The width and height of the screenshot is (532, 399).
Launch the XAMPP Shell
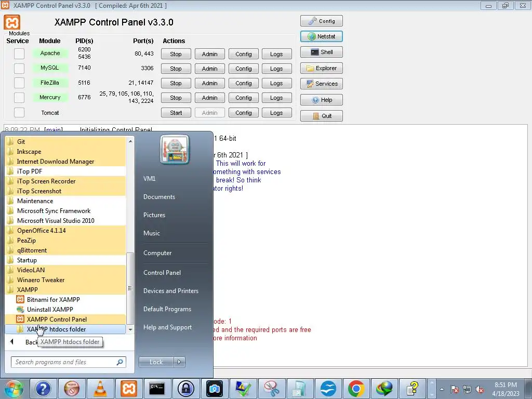(x=321, y=52)
